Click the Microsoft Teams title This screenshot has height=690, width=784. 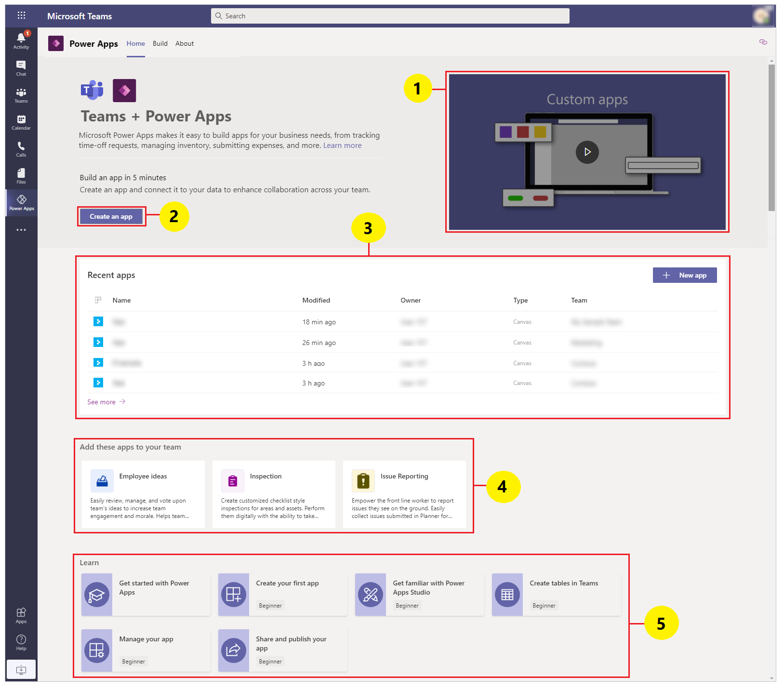click(80, 16)
